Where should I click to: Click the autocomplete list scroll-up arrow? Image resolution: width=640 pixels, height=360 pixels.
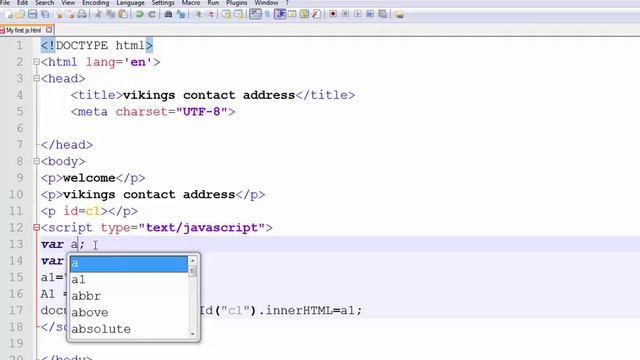click(193, 260)
